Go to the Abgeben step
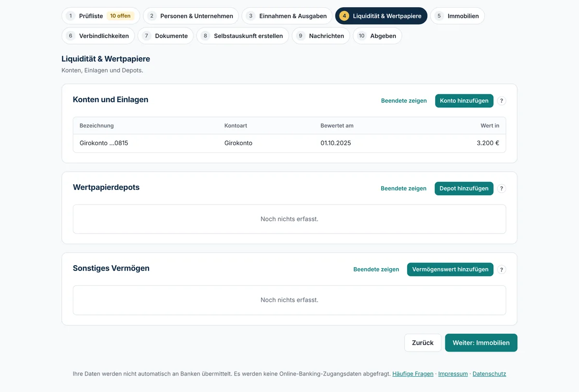The image size is (579, 392). click(x=377, y=36)
